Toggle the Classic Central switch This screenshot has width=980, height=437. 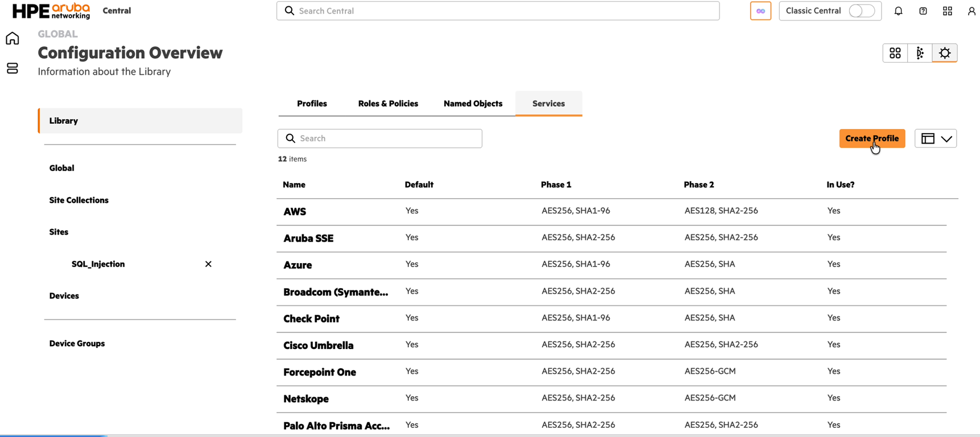coord(862,11)
